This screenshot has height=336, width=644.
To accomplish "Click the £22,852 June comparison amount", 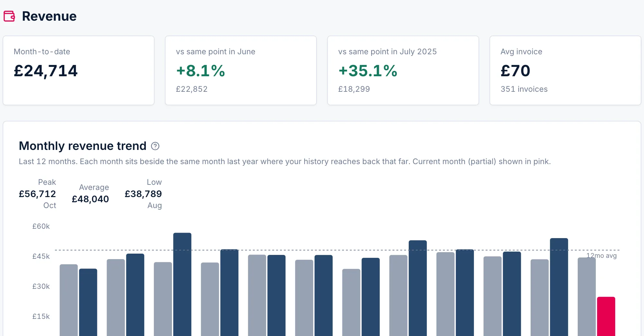I will tap(192, 89).
